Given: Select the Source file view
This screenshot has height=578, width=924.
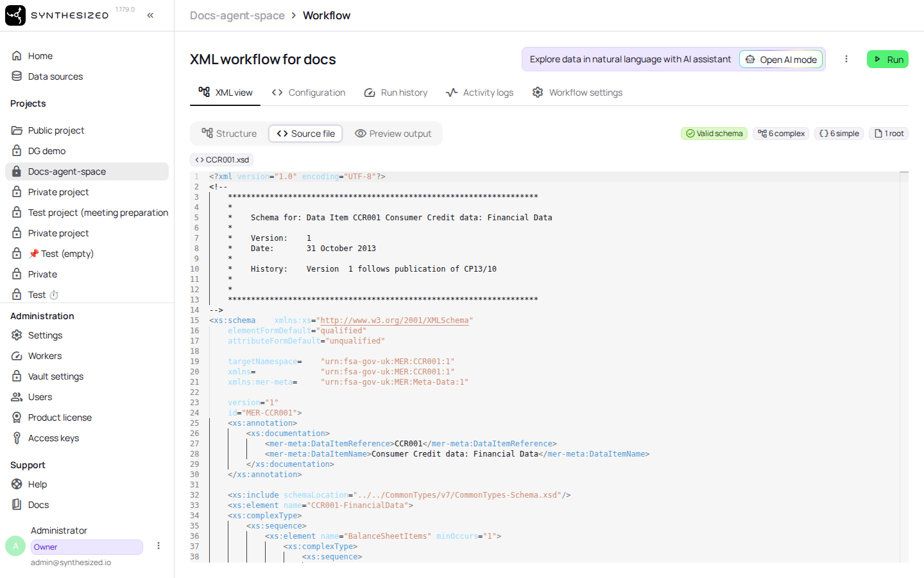Looking at the screenshot, I should (x=305, y=134).
